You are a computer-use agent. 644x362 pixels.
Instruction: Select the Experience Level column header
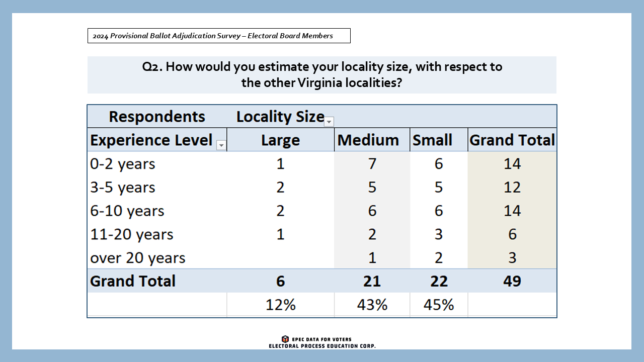[x=157, y=140]
